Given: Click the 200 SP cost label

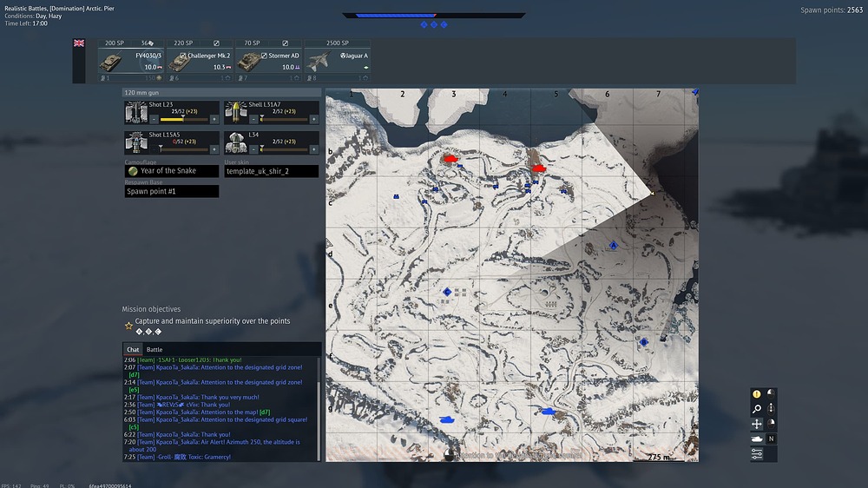Looking at the screenshot, I should pyautogui.click(x=115, y=43).
